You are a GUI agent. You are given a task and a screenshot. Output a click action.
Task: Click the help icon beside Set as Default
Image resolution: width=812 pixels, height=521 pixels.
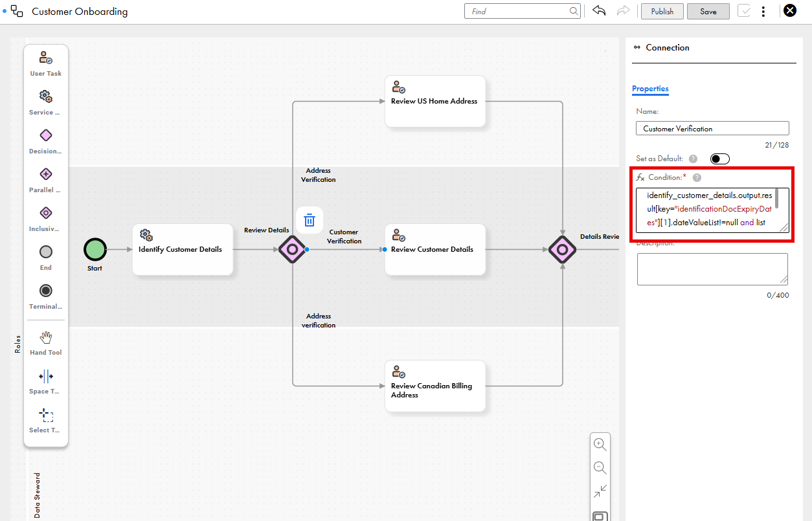pos(693,159)
